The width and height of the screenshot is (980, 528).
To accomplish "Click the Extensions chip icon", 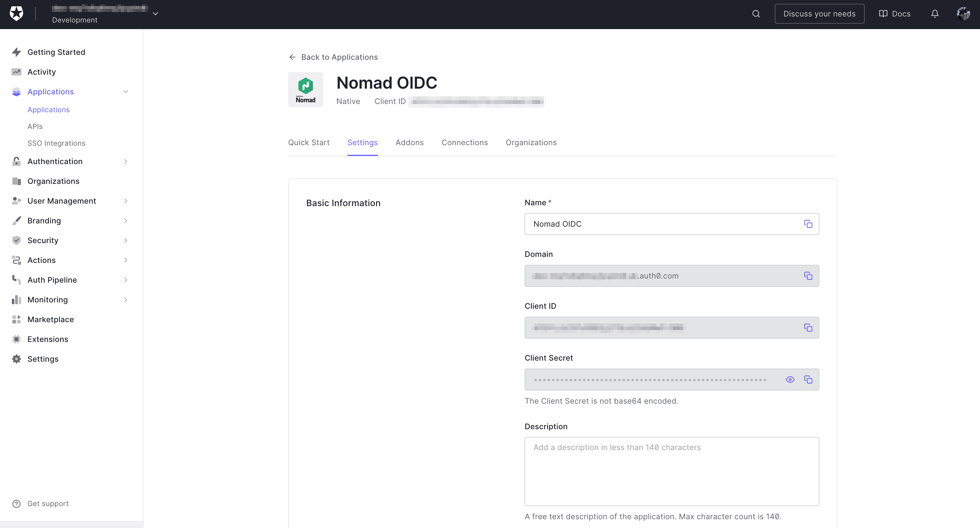I will [x=16, y=339].
